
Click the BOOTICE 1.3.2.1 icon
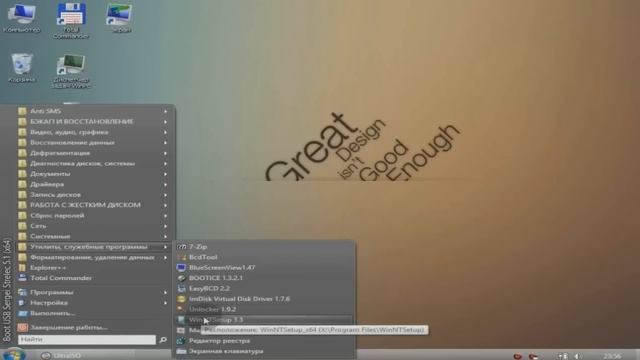[x=181, y=278]
